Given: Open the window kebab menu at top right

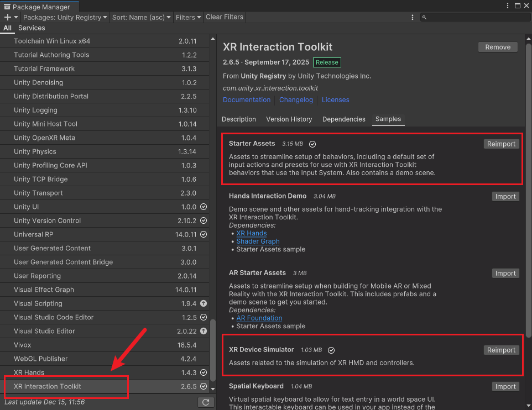Looking at the screenshot, I should click(x=508, y=6).
